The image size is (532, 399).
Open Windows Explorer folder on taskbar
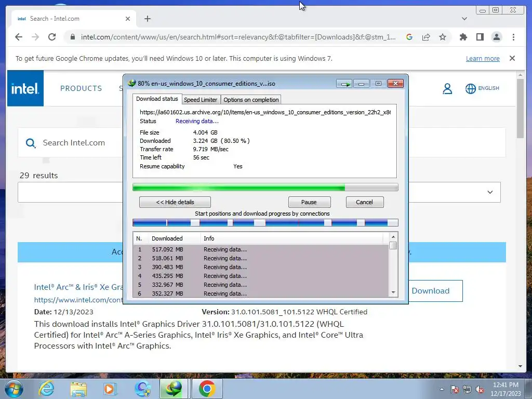78,389
